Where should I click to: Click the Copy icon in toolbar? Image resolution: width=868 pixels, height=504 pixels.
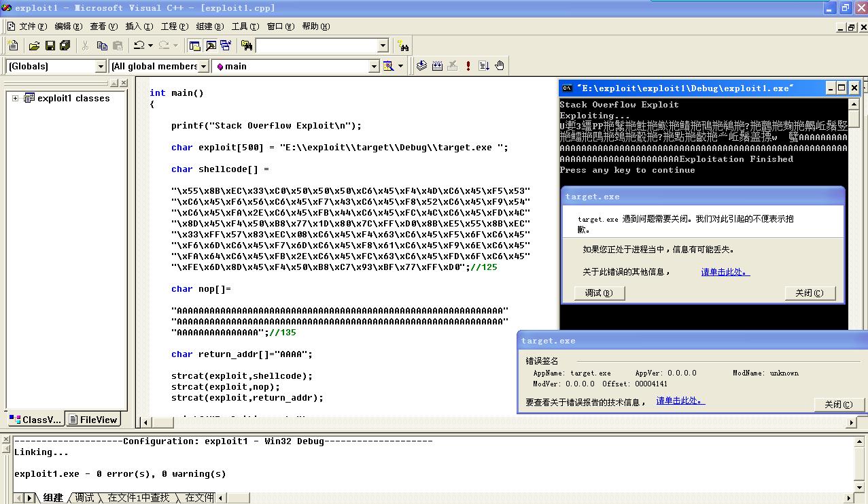[102, 46]
